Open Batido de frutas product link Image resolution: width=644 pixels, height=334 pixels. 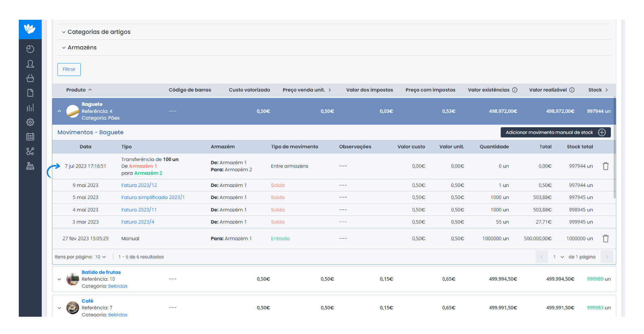point(101,272)
